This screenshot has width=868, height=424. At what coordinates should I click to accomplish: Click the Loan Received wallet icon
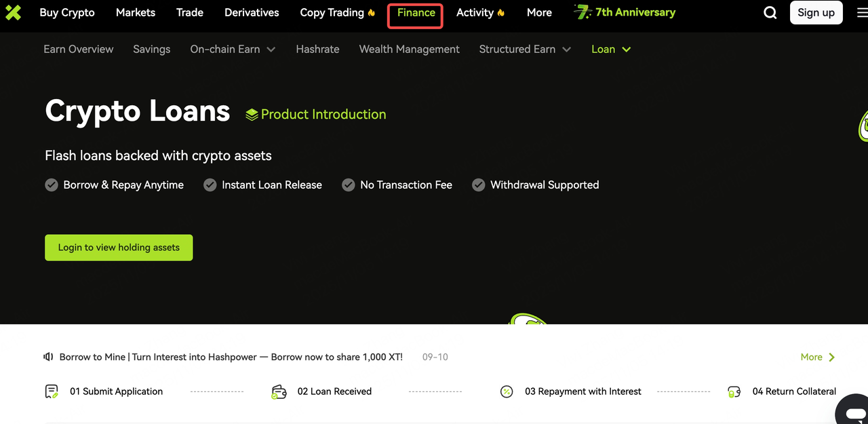(278, 391)
